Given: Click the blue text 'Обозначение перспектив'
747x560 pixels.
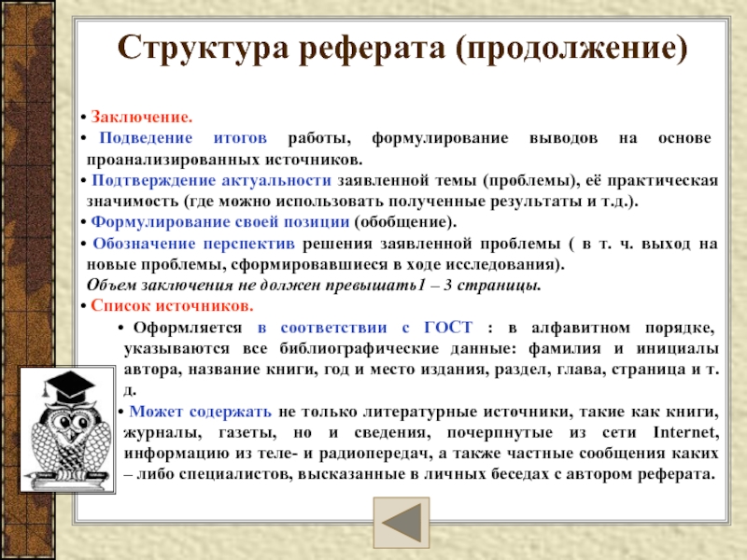Looking at the screenshot, I should (193, 244).
